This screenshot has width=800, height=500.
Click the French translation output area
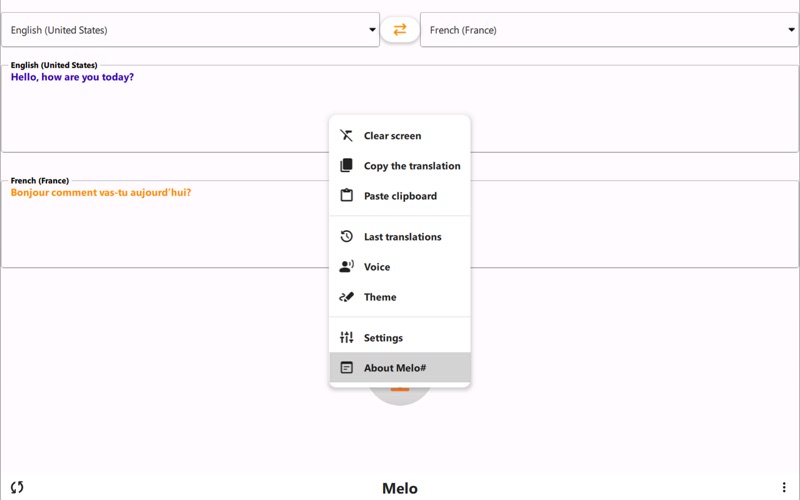399,224
